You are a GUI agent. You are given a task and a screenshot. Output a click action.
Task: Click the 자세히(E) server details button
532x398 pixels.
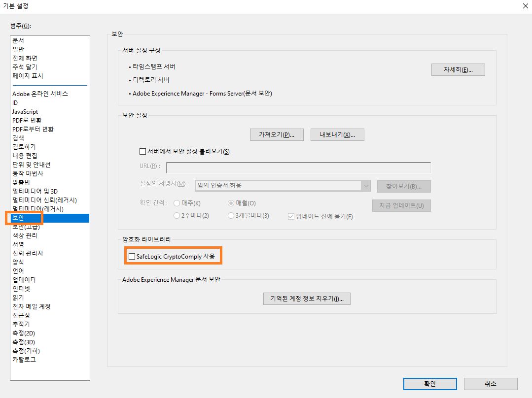(458, 69)
